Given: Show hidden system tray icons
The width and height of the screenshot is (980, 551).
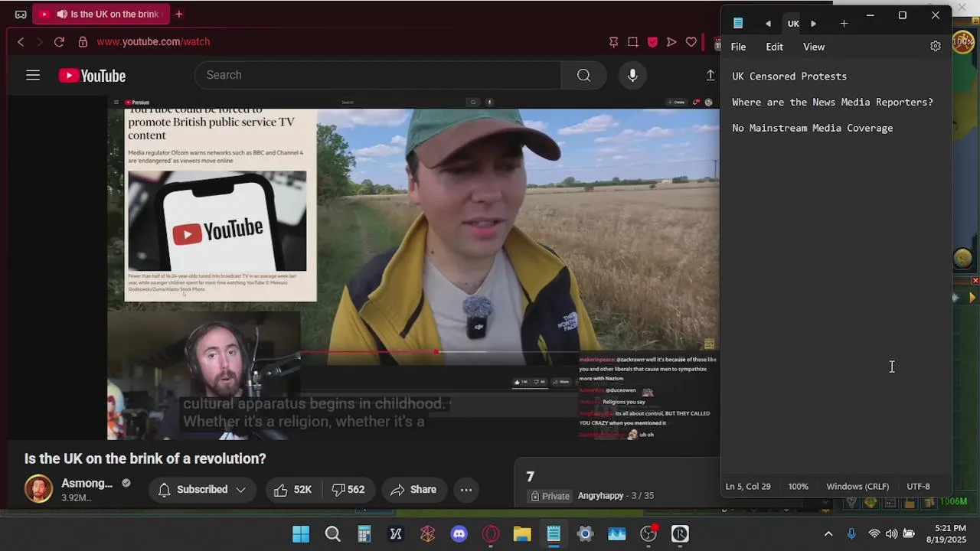Looking at the screenshot, I should coord(828,534).
